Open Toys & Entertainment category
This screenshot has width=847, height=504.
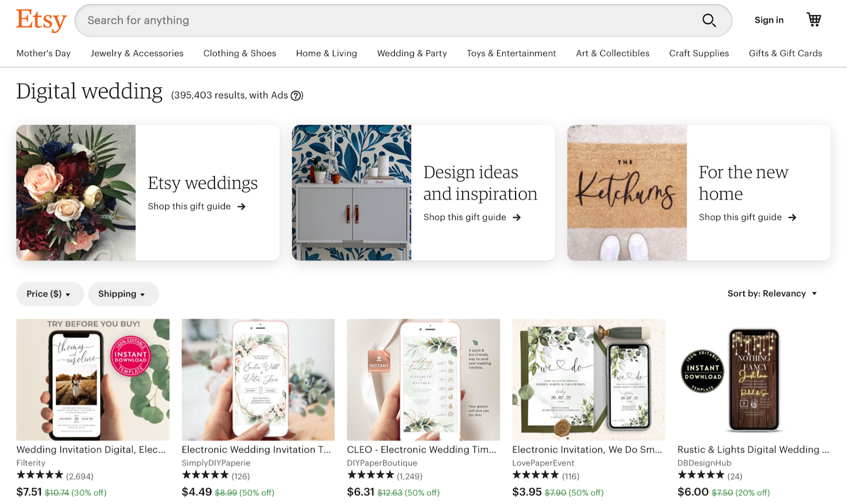pyautogui.click(x=511, y=53)
